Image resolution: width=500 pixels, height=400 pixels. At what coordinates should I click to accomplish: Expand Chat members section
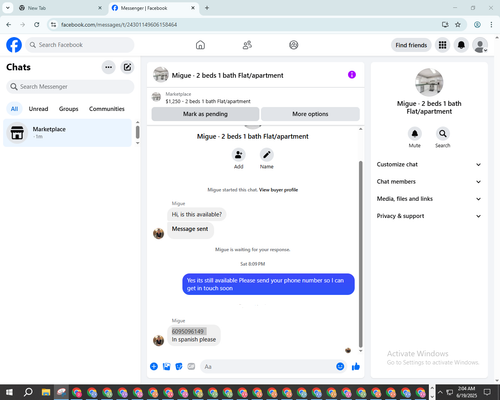pyautogui.click(x=429, y=182)
